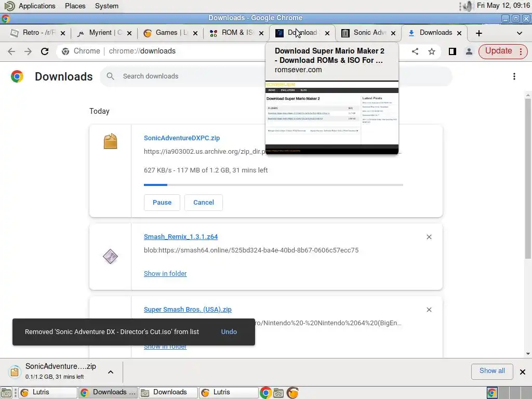Screen dimensions: 532x399
Task: Open the Update button's three-dot menu
Action: (521, 51)
